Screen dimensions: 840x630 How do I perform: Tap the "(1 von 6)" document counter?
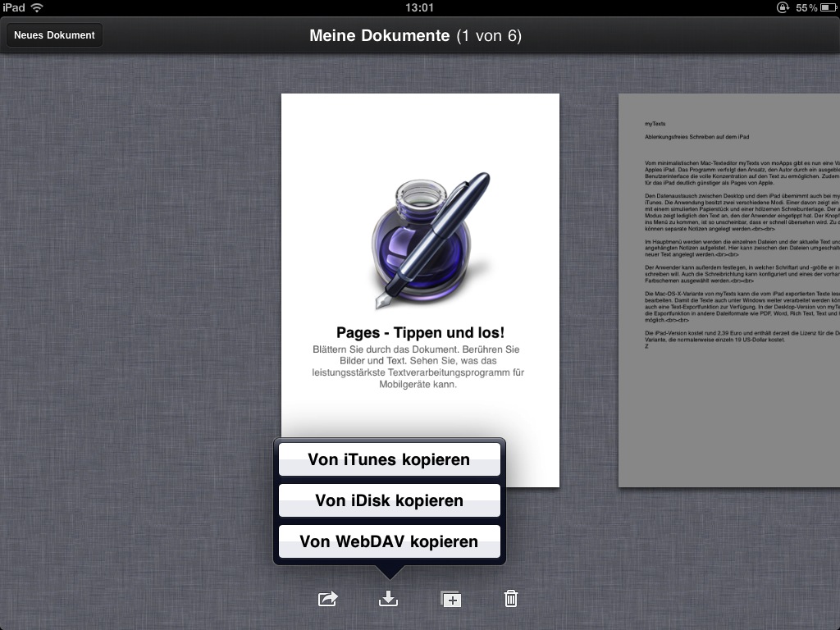click(487, 35)
